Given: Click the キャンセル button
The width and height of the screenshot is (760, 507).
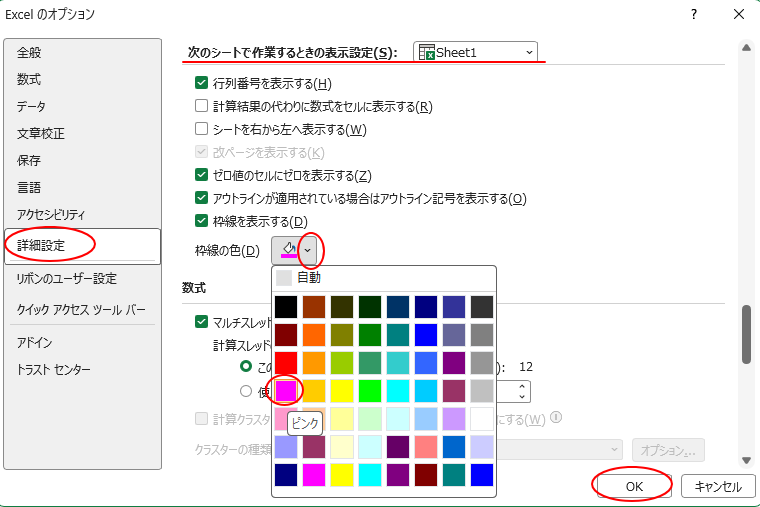Looking at the screenshot, I should (718, 486).
